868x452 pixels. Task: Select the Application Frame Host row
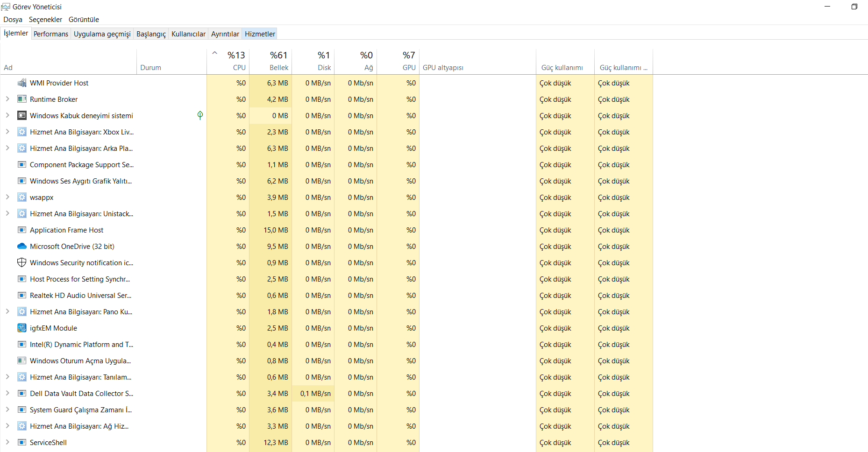pos(67,230)
